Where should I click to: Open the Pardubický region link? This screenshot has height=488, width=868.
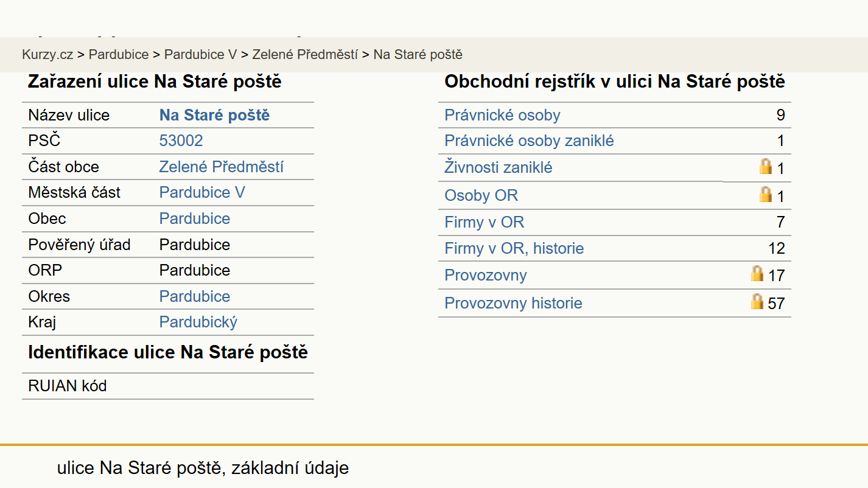198,322
